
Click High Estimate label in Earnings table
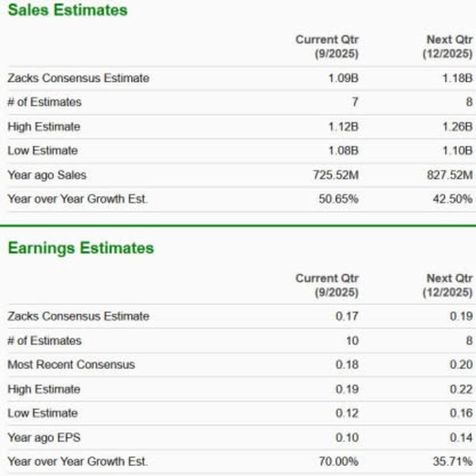click(x=44, y=389)
